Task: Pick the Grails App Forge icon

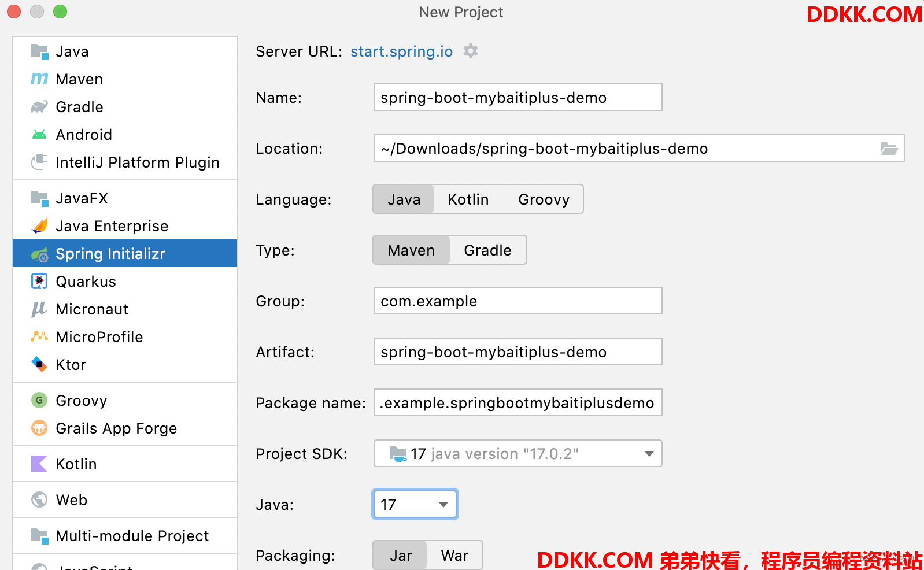Action: [x=39, y=428]
